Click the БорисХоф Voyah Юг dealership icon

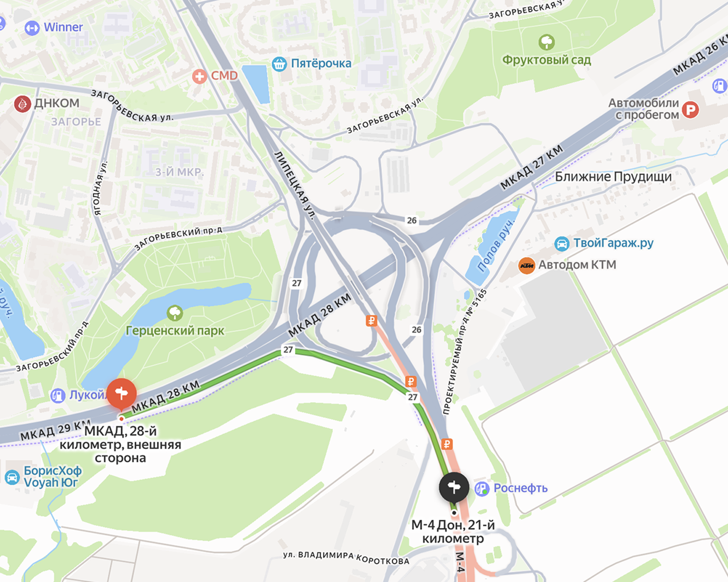pos(12,477)
